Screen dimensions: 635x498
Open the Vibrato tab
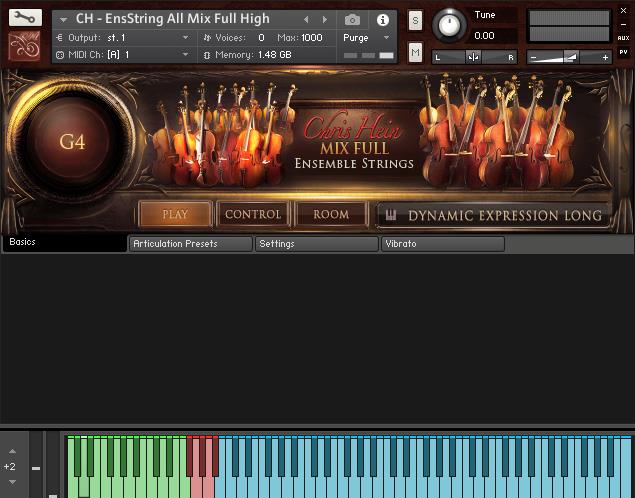pyautogui.click(x=442, y=244)
